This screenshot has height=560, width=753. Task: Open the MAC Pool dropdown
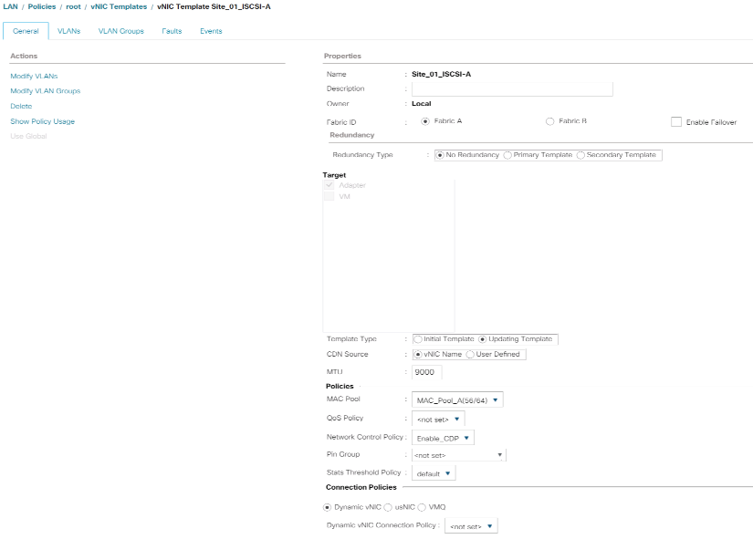coord(457,399)
